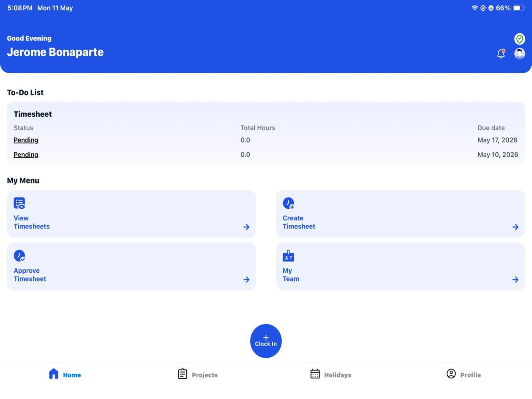
Task: Click the 66% battery percentage
Action: [x=503, y=8]
